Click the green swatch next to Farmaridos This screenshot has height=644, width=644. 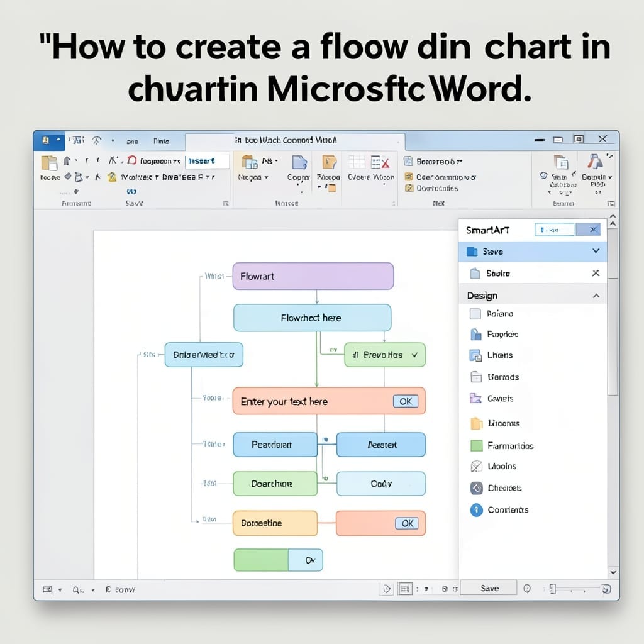coord(477,446)
